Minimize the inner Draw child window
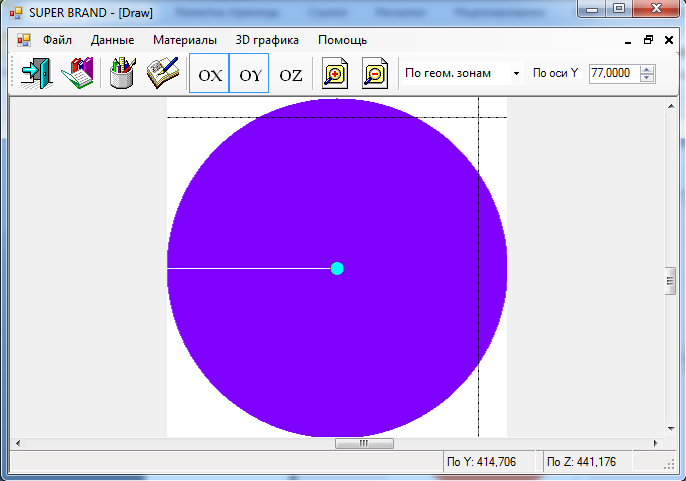 [628, 41]
